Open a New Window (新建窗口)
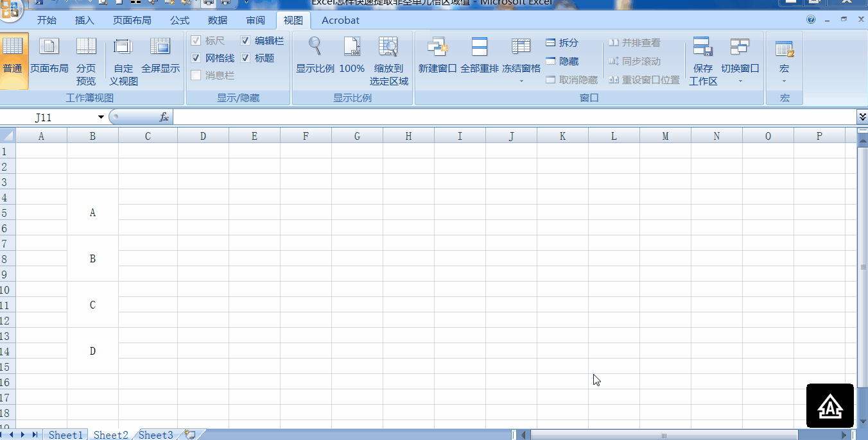This screenshot has height=440, width=868. pyautogui.click(x=437, y=55)
